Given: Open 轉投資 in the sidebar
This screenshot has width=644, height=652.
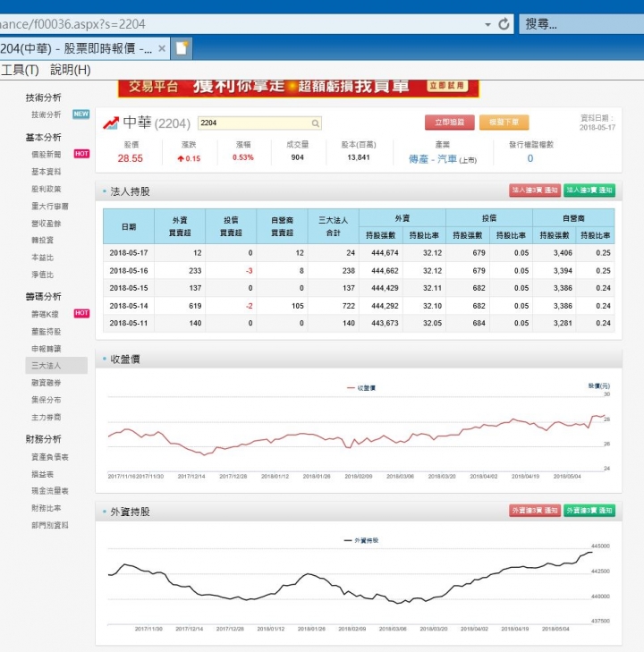Looking at the screenshot, I should [x=42, y=241].
